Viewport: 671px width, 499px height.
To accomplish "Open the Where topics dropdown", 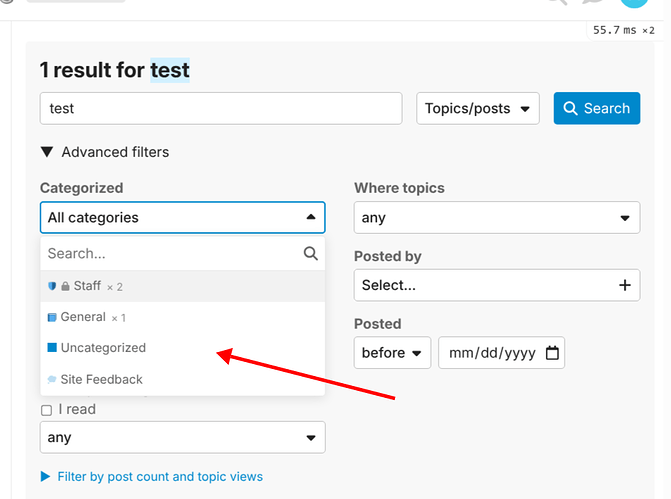I will tap(497, 217).
